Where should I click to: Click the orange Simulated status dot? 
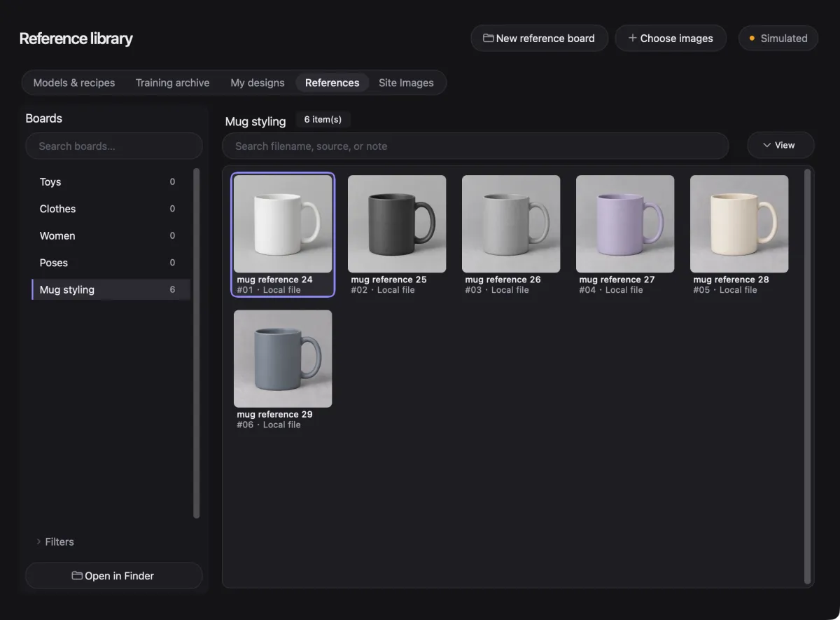tap(752, 39)
